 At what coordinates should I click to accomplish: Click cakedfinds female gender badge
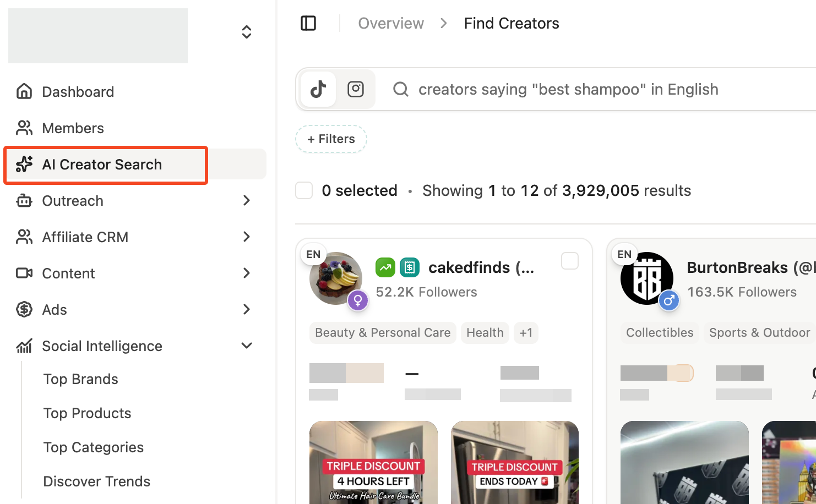point(358,300)
